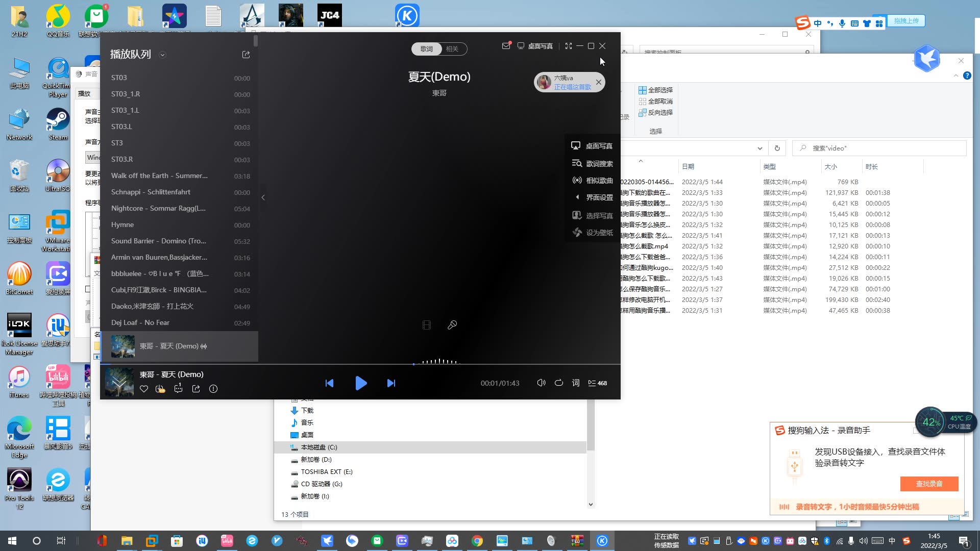Viewport: 980px width, 551px height.
Task: Skip to the previous track
Action: (329, 383)
